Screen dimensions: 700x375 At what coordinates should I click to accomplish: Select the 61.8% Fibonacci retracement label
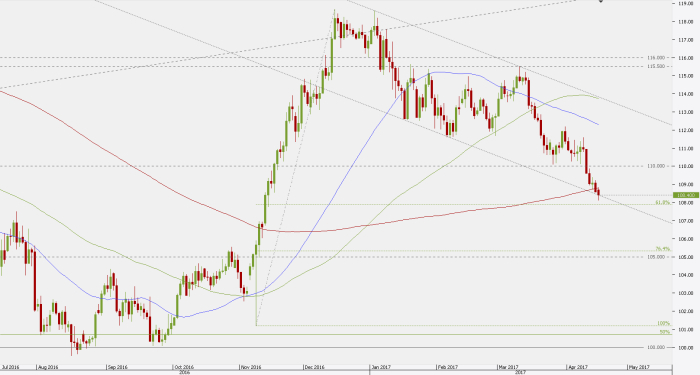(x=662, y=203)
